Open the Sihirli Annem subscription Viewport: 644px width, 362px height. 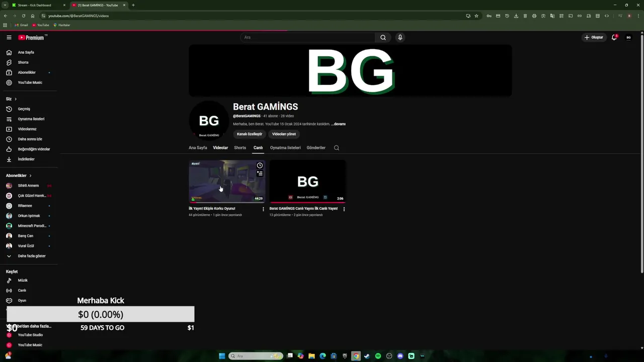click(x=29, y=186)
